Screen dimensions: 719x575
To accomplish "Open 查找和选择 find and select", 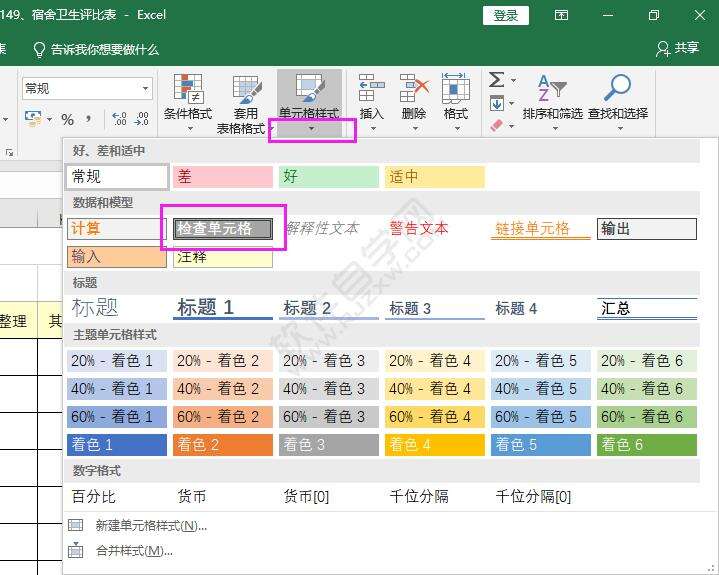I will (x=617, y=98).
